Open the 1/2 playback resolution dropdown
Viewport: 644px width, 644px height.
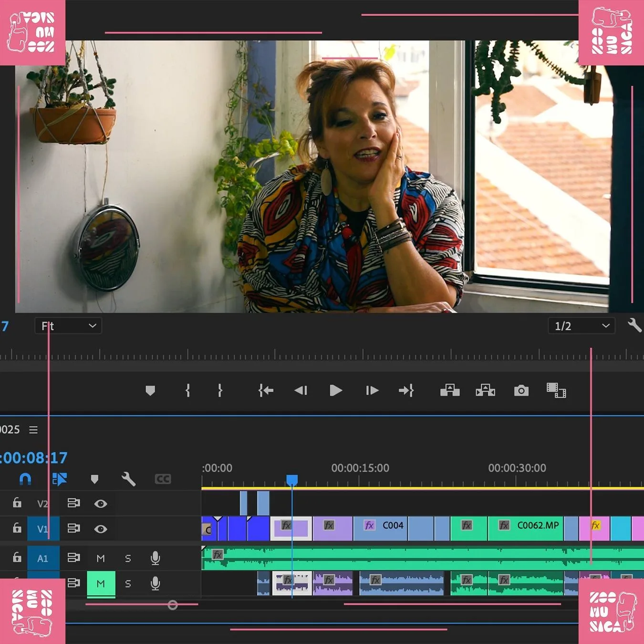point(582,326)
